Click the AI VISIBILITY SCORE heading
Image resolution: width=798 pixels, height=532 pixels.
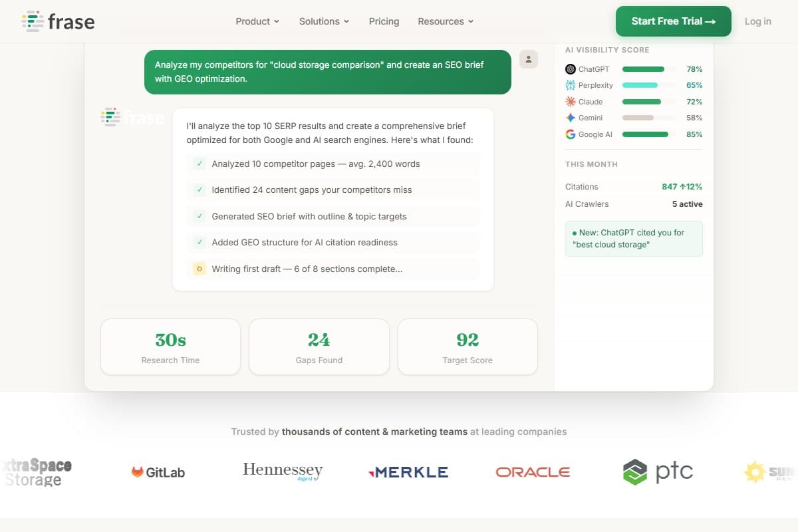[x=607, y=50]
